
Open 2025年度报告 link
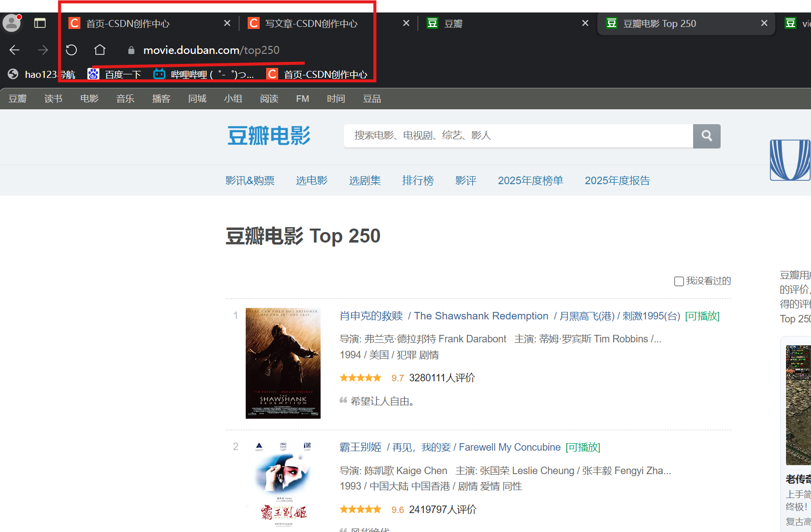pos(617,181)
